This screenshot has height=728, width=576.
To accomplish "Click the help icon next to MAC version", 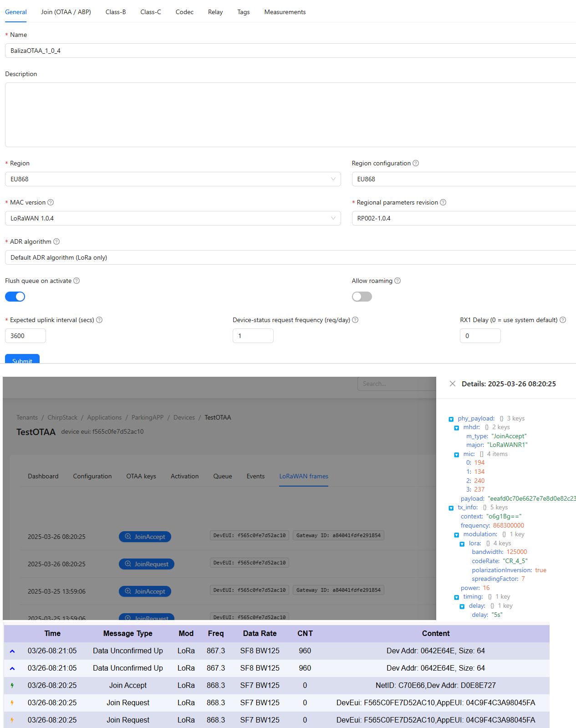I will click(51, 202).
